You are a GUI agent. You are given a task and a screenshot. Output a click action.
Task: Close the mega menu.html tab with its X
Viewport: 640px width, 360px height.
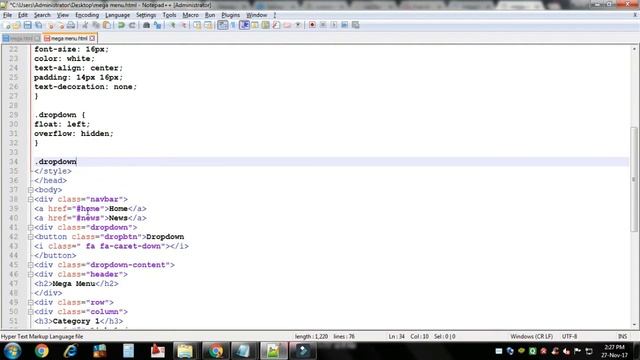click(92, 38)
